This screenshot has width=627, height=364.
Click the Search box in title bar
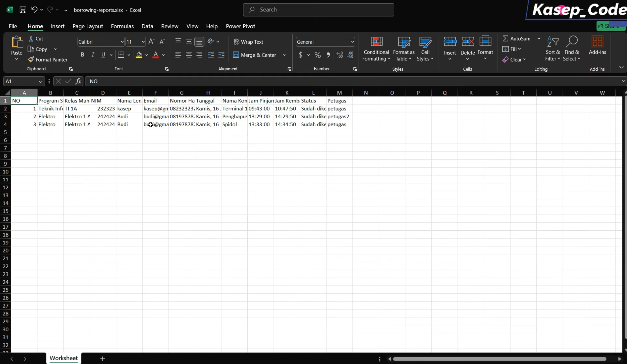coord(318,10)
